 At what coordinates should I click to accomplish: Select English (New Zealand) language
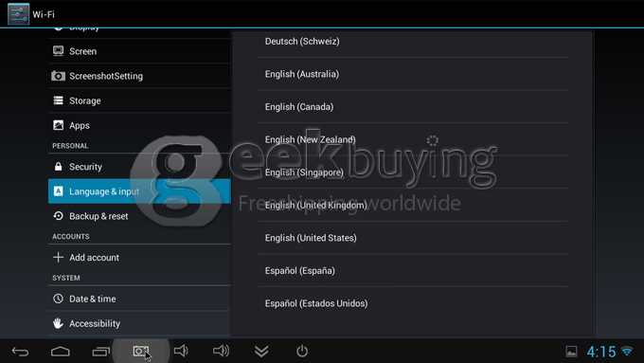[412, 139]
